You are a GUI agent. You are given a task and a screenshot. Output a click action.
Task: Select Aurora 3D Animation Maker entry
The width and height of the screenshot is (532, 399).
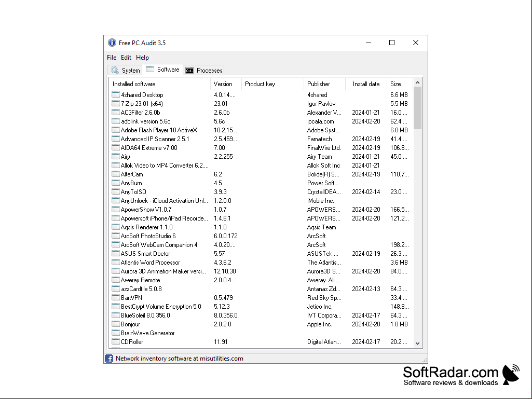261,271
